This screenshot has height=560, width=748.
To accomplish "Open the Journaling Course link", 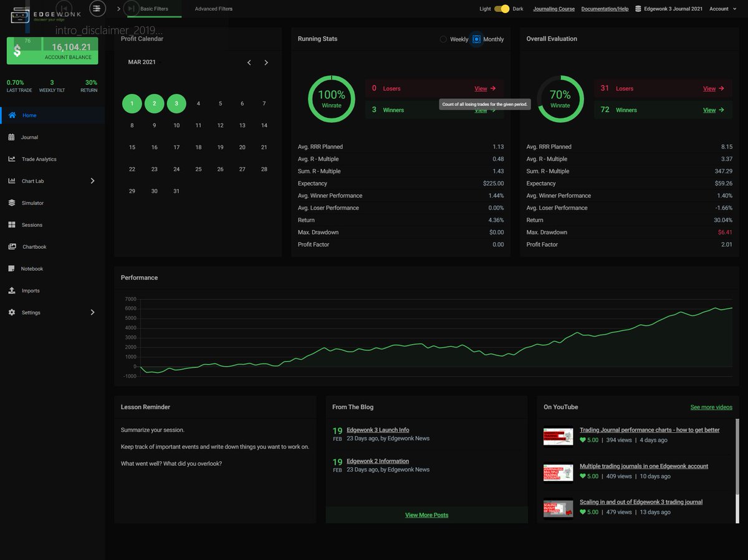I will click(554, 9).
